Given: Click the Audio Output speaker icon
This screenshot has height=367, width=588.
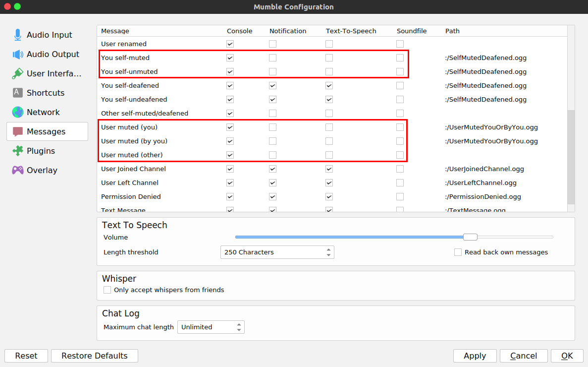Looking at the screenshot, I should (18, 55).
